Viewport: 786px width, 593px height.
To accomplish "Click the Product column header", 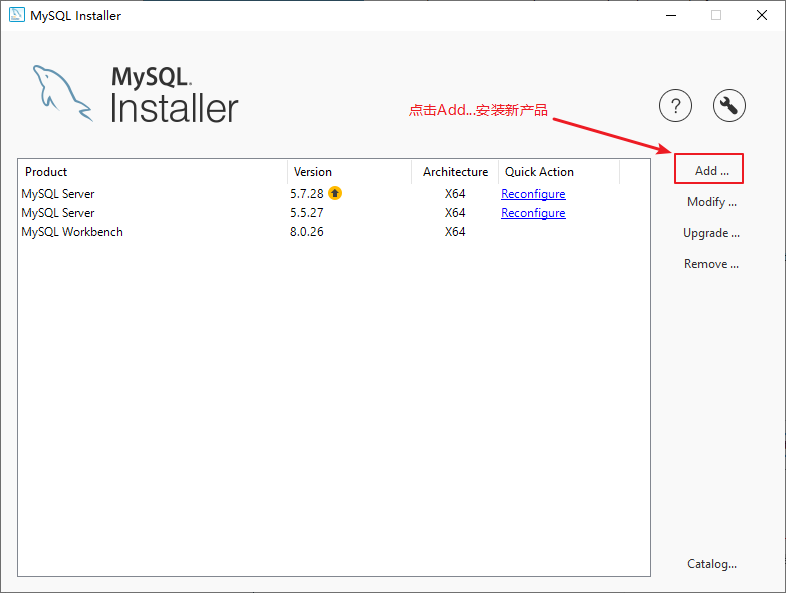I will (x=152, y=172).
